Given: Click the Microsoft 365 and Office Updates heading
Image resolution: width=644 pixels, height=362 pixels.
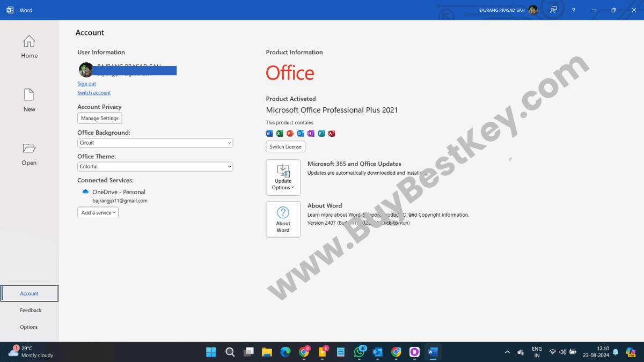Looking at the screenshot, I should (354, 164).
